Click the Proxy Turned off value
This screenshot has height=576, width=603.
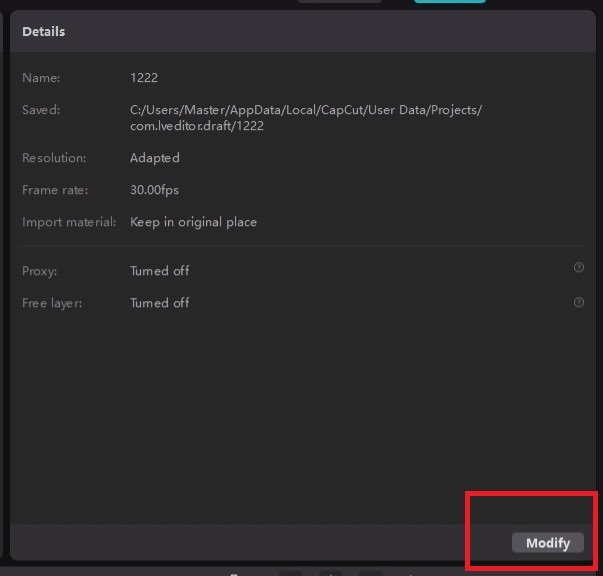tap(160, 271)
